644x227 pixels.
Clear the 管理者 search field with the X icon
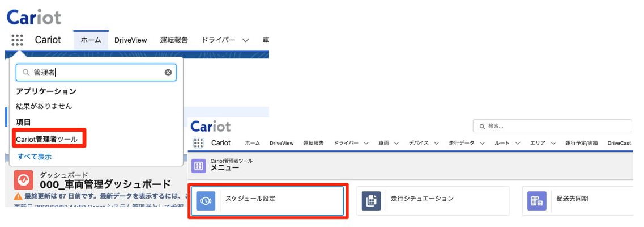coord(168,73)
